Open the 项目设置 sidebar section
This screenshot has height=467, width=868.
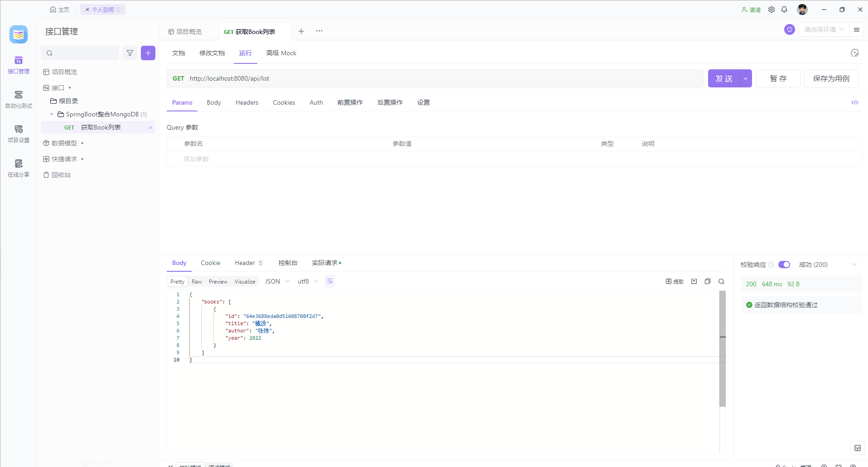[x=19, y=134]
